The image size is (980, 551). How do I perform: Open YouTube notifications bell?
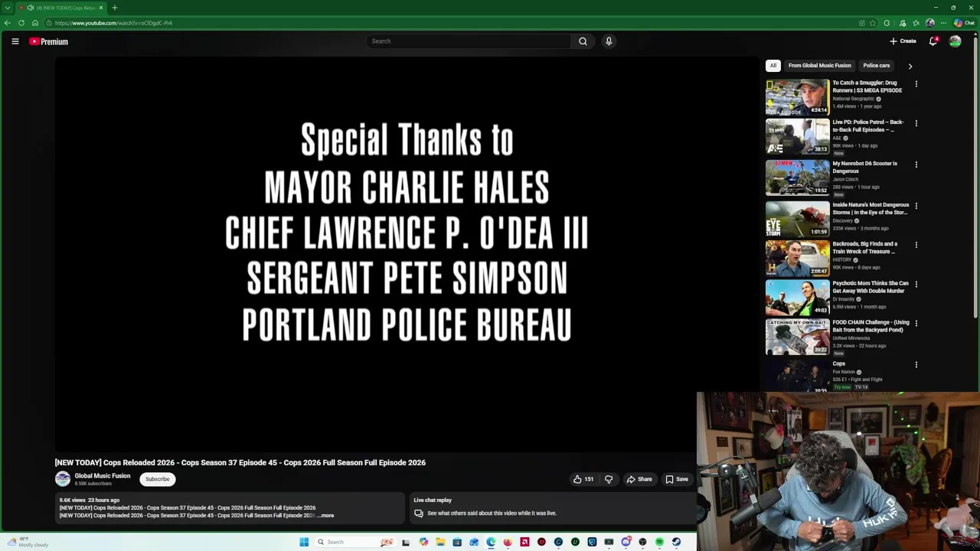click(933, 41)
